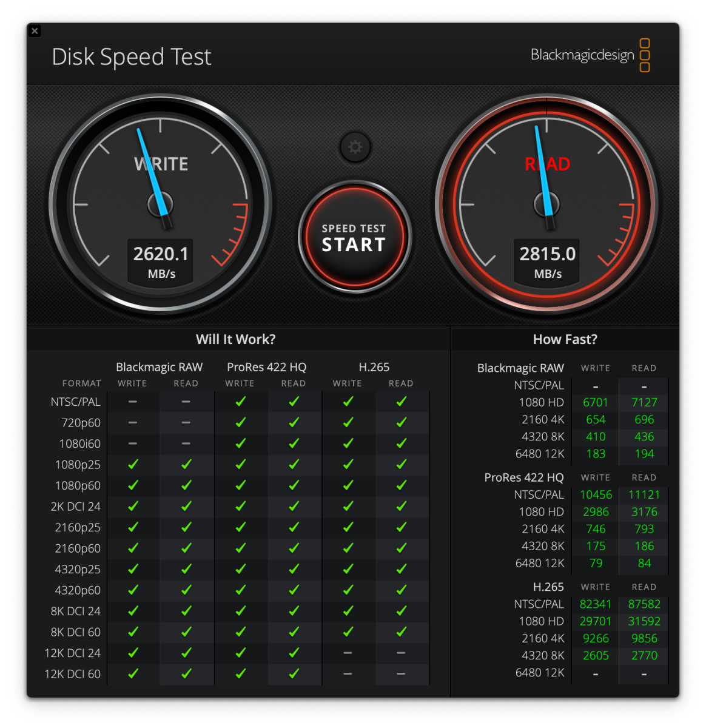
Task: Click the FORMAT column header
Action: pyautogui.click(x=82, y=383)
